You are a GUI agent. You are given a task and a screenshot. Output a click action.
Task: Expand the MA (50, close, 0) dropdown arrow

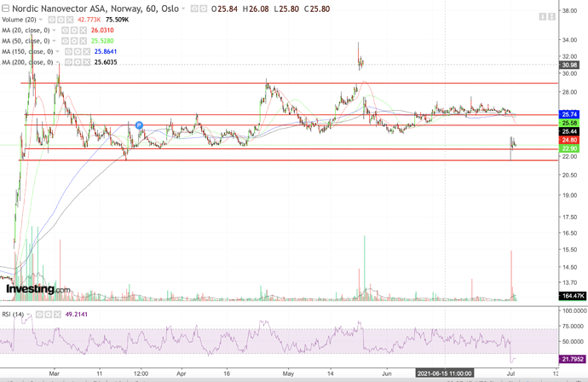tap(55, 41)
